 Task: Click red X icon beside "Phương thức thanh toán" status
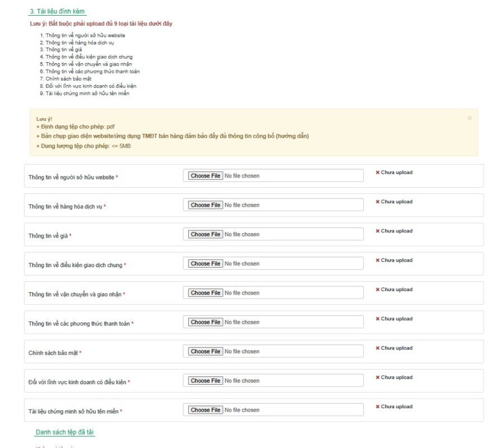378,319
